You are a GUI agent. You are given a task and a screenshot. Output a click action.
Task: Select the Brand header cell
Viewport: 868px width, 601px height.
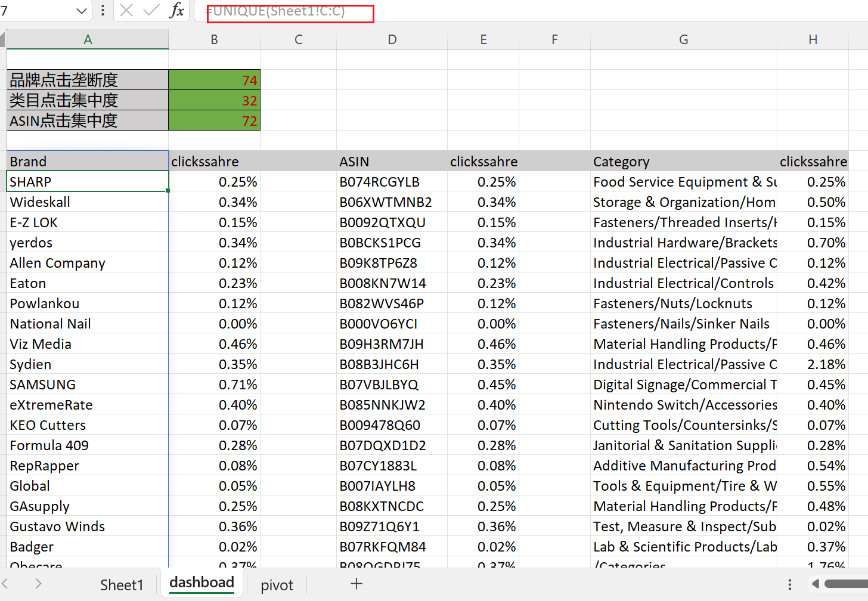pos(88,161)
